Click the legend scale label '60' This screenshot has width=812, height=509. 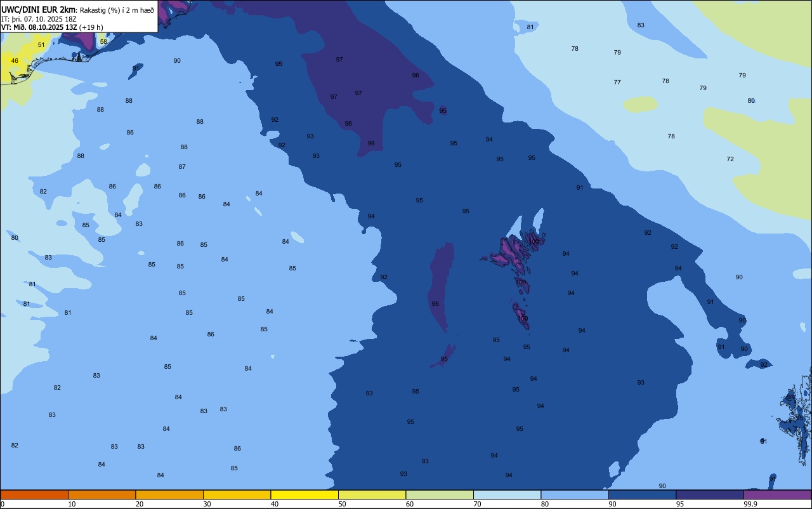point(410,504)
